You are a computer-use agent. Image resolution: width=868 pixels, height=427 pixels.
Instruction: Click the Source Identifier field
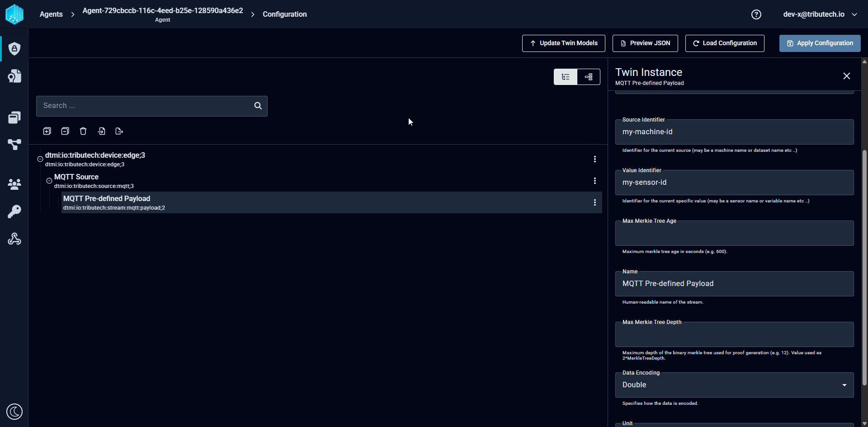735,132
